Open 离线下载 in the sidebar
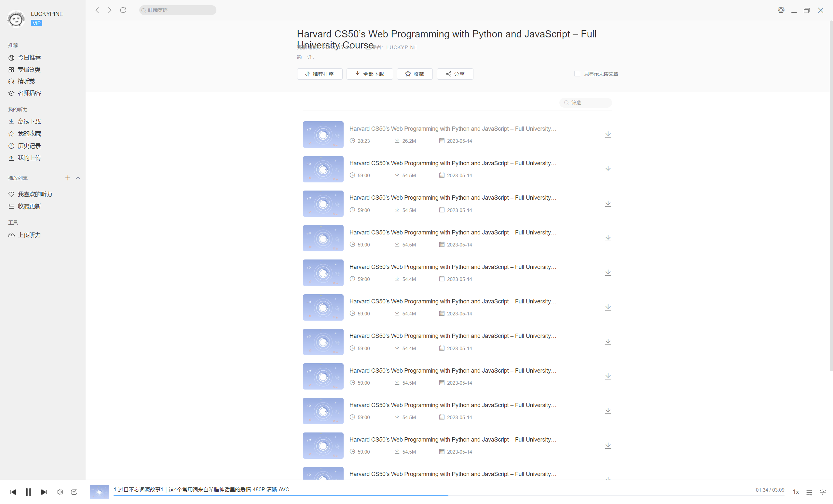This screenshot has height=504, width=833. click(29, 121)
